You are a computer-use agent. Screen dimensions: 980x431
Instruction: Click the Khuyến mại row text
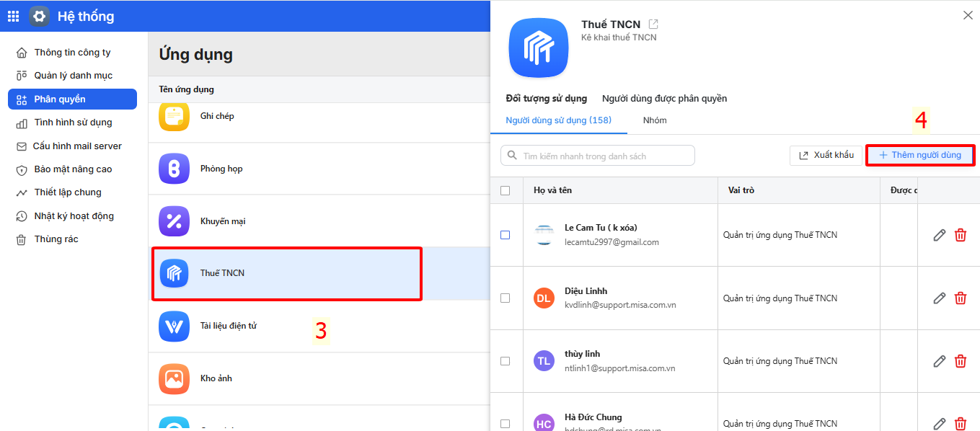coord(223,221)
